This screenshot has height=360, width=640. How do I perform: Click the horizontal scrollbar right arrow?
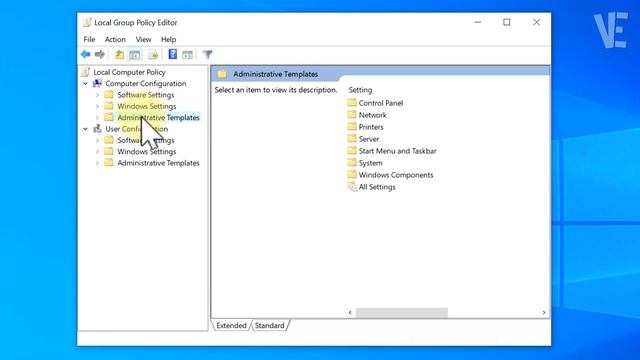pyautogui.click(x=544, y=312)
